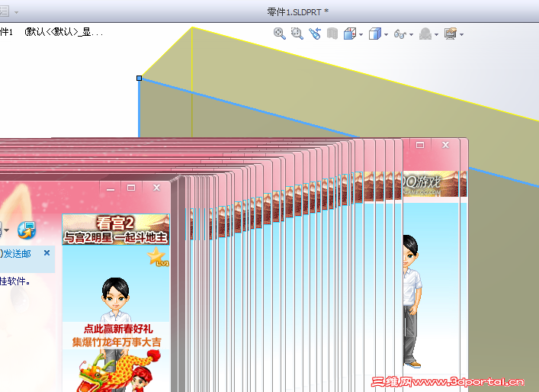Click the View Settings monitor icon
539x392 pixels.
pyautogui.click(x=451, y=34)
